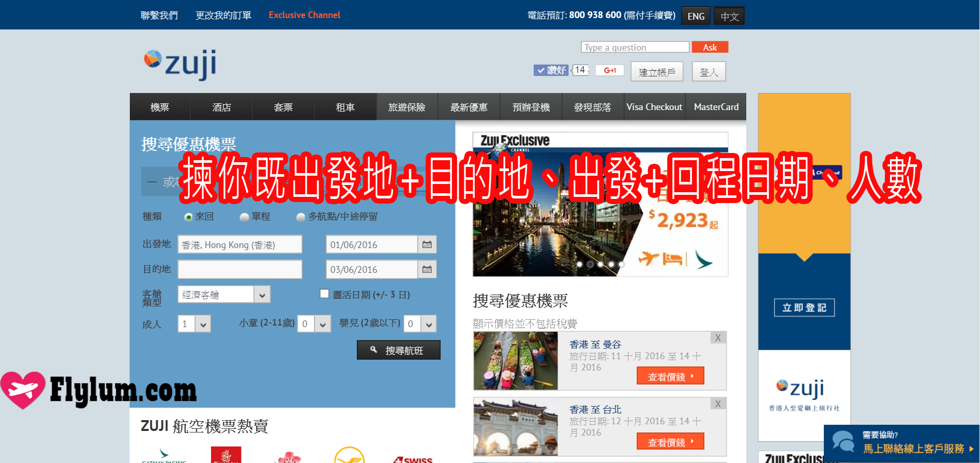Image resolution: width=980 pixels, height=463 pixels.
Task: Open the departure date calendar icon
Action: tap(427, 244)
